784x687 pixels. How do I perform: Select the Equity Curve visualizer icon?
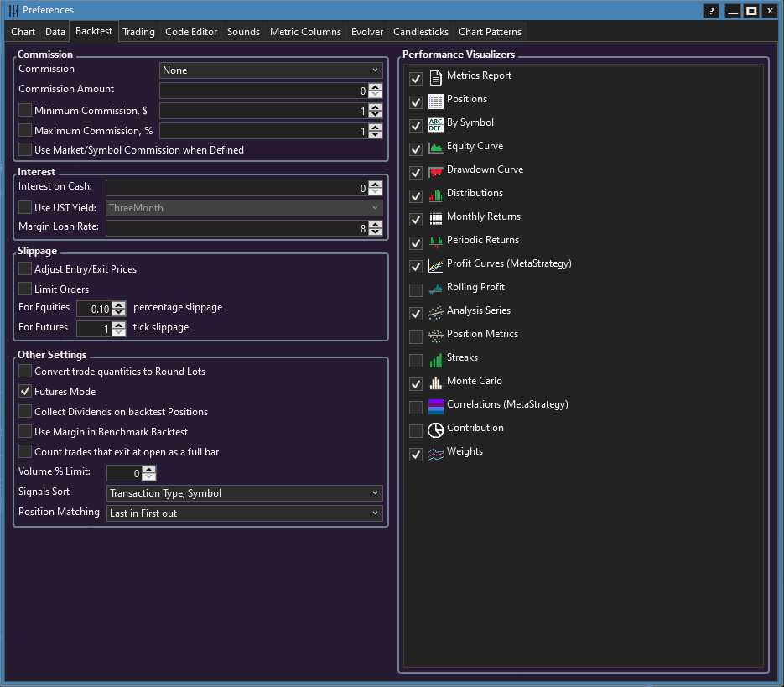(x=435, y=148)
